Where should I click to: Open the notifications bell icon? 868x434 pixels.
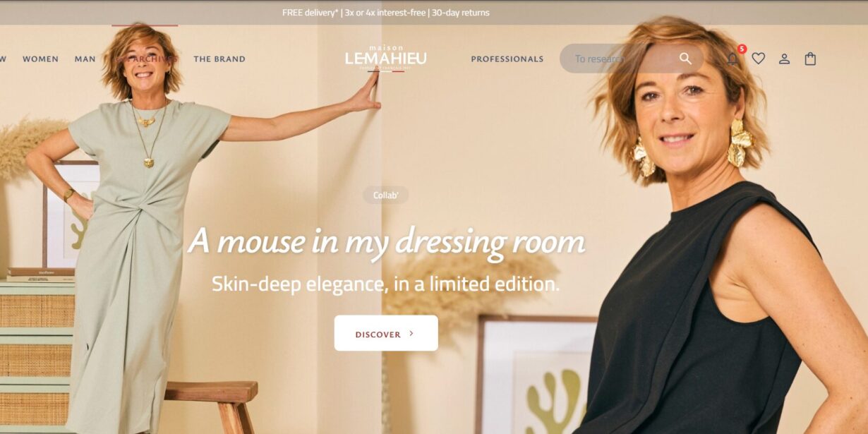(x=733, y=59)
